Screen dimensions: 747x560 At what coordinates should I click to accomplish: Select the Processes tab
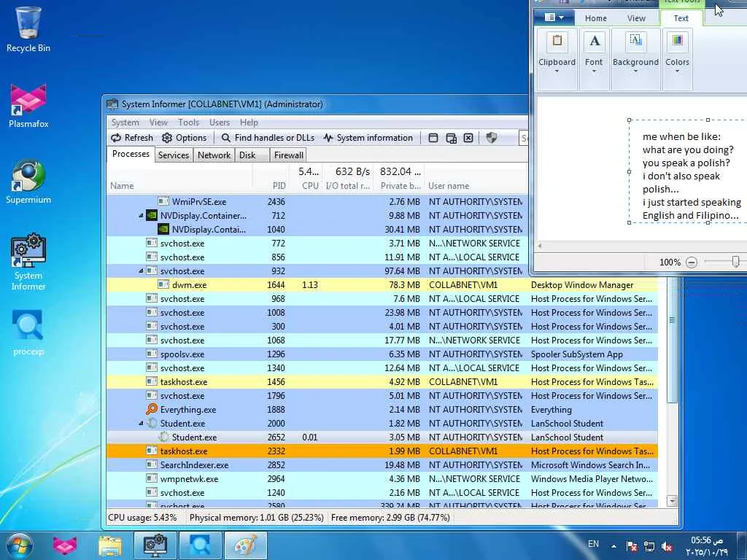pos(131,155)
